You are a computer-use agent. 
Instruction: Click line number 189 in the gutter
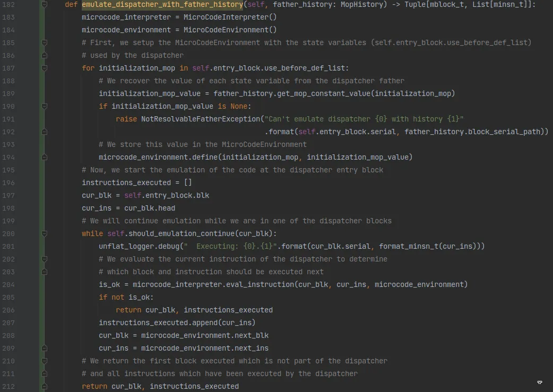coord(8,94)
